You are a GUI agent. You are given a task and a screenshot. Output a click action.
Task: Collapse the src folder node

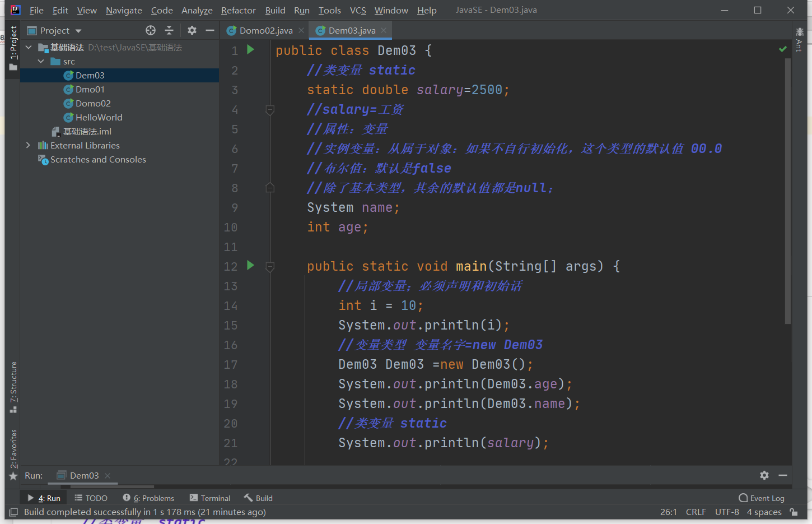point(41,61)
